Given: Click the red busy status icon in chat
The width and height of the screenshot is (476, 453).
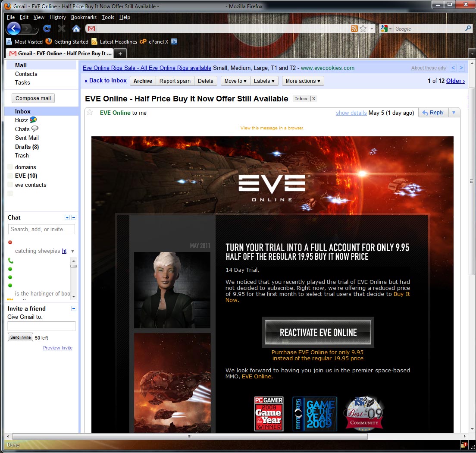Looking at the screenshot, I should (x=10, y=242).
